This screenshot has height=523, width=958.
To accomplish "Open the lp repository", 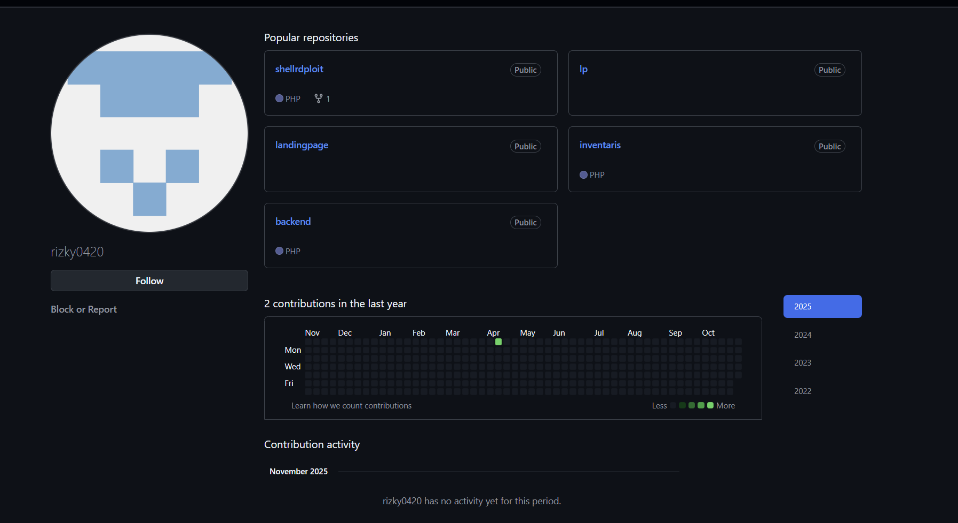I will click(x=583, y=69).
